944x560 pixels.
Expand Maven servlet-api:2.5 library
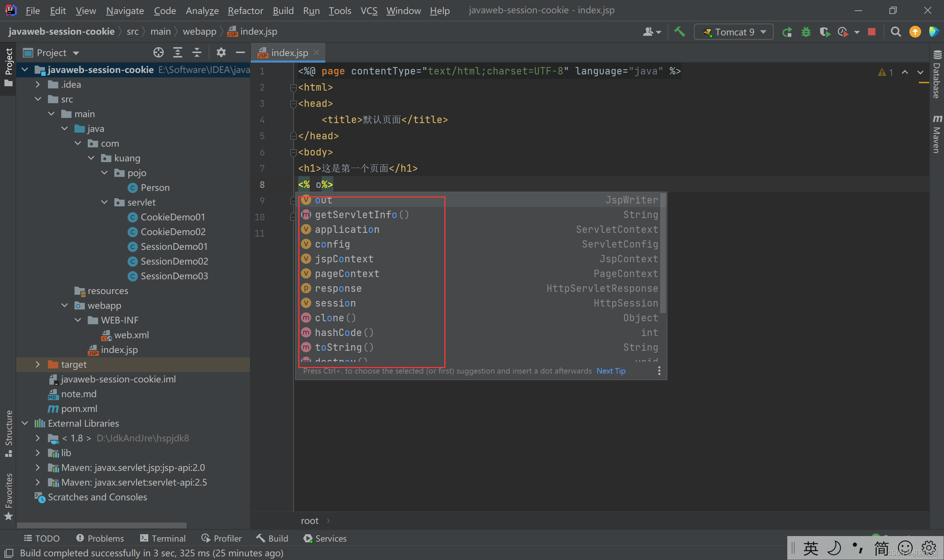[x=38, y=482]
